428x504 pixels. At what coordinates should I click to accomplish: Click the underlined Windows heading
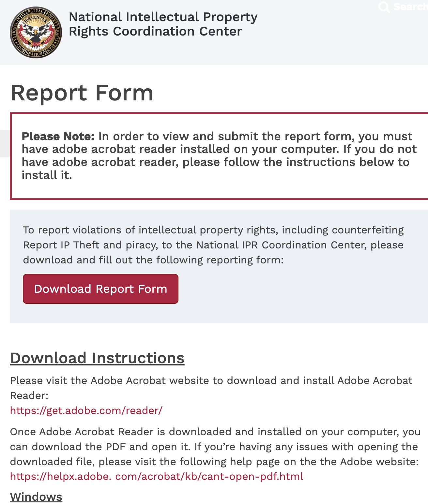[36, 497]
